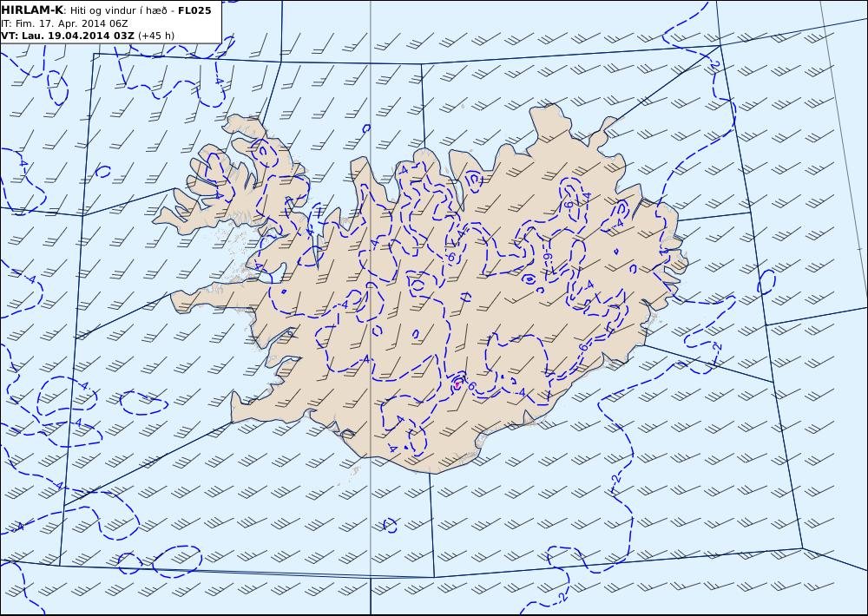This screenshot has width=868, height=616.
Task: Click the HIRLAM-K model name in legend
Action: [x=32, y=10]
